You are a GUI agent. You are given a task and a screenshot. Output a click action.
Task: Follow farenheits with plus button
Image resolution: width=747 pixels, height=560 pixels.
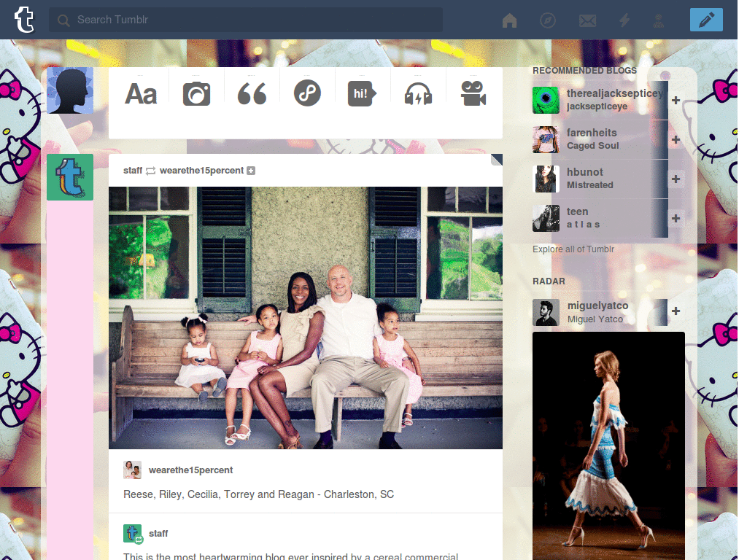click(676, 139)
